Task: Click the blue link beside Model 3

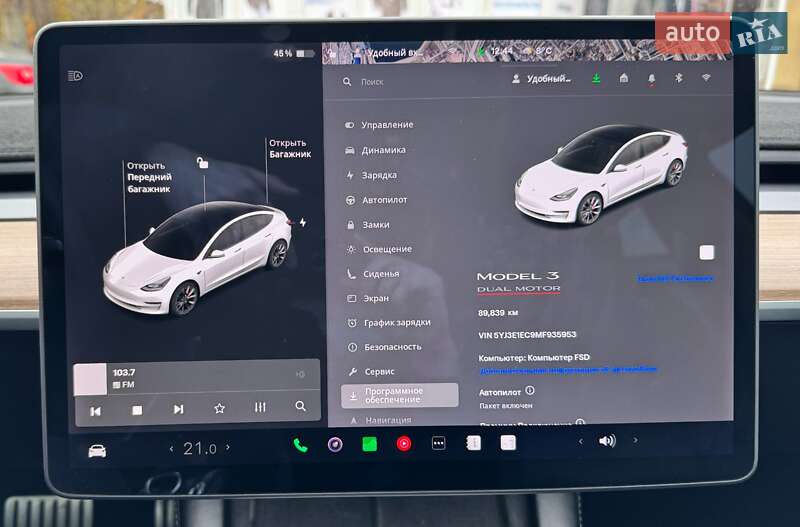Action: coord(675,279)
